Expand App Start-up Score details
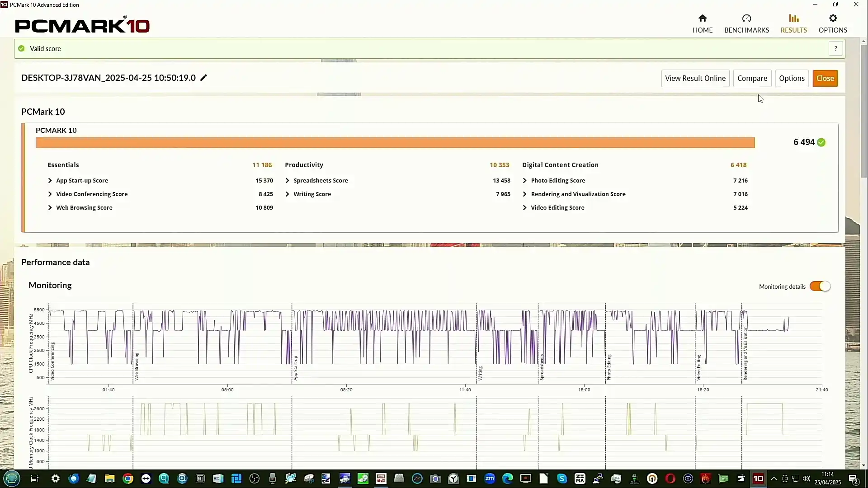The height and width of the screenshot is (488, 868). point(50,180)
